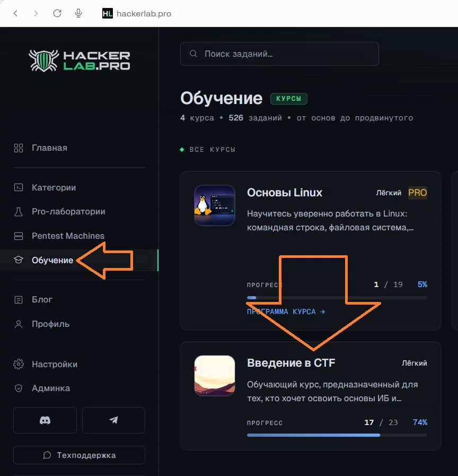The height and width of the screenshot is (476, 458).
Task: Click the magnifier icon in the search box
Action: coord(193,54)
